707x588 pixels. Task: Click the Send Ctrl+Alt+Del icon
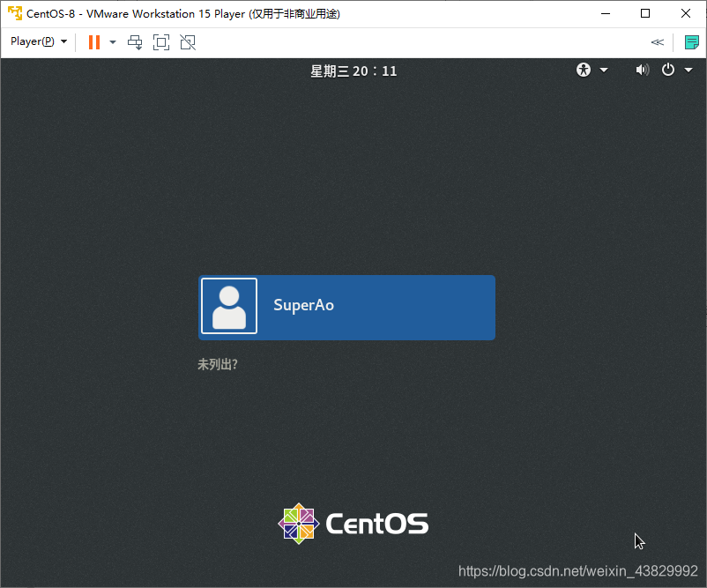pyautogui.click(x=135, y=41)
